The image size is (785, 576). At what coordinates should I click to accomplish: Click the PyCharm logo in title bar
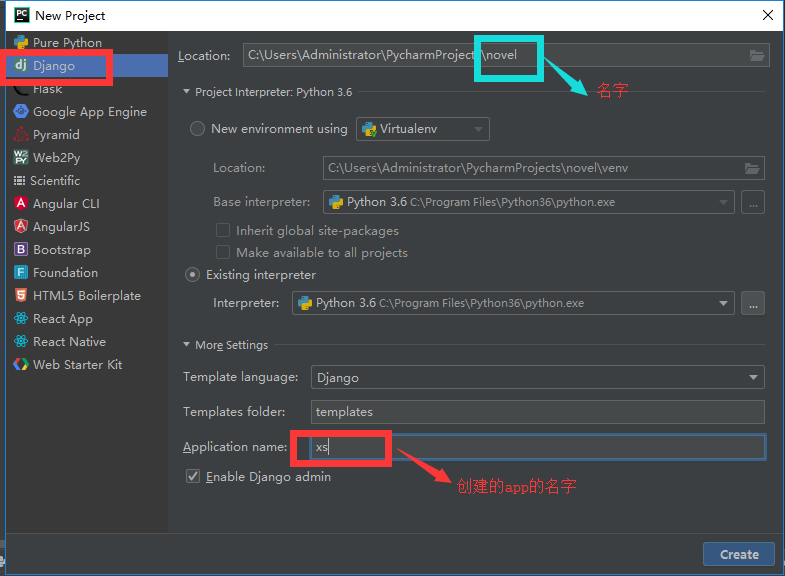point(22,15)
